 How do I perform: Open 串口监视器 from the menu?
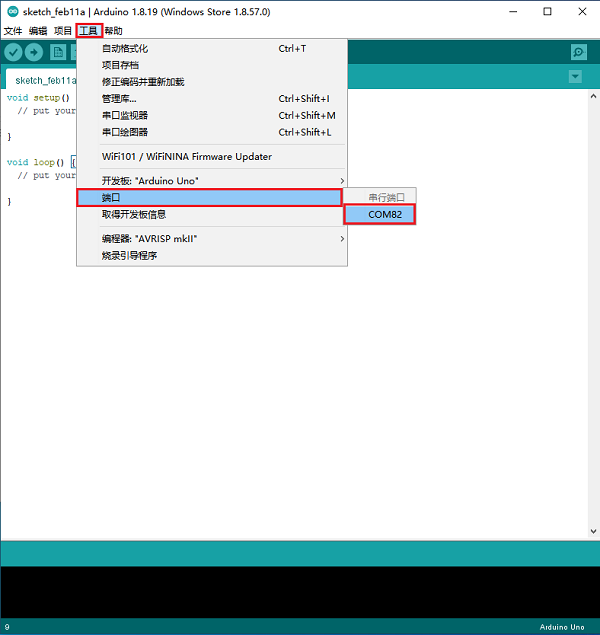click(212, 115)
